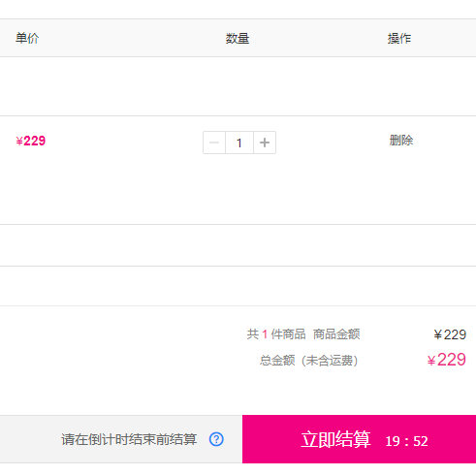Select the 单价 column header
Image resolution: width=476 pixels, height=476 pixels.
click(x=27, y=38)
